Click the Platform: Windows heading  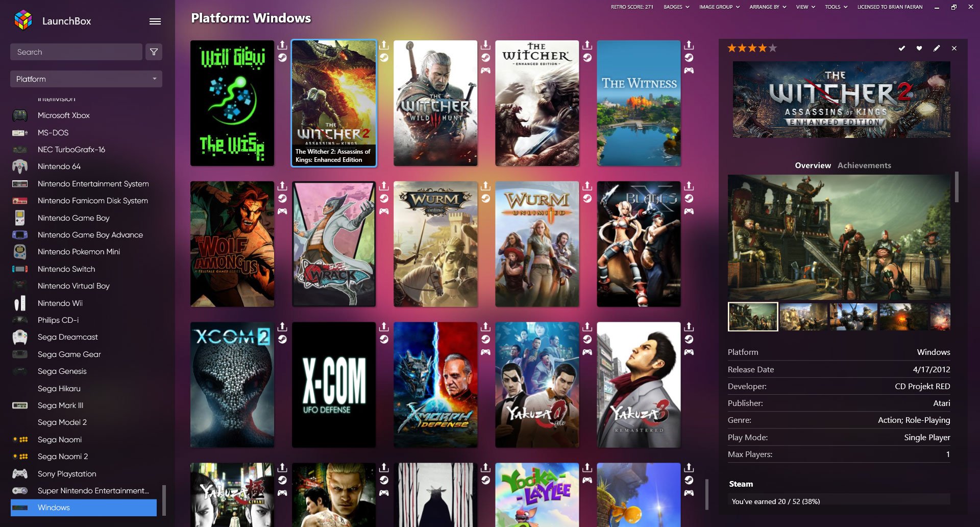pyautogui.click(x=251, y=18)
